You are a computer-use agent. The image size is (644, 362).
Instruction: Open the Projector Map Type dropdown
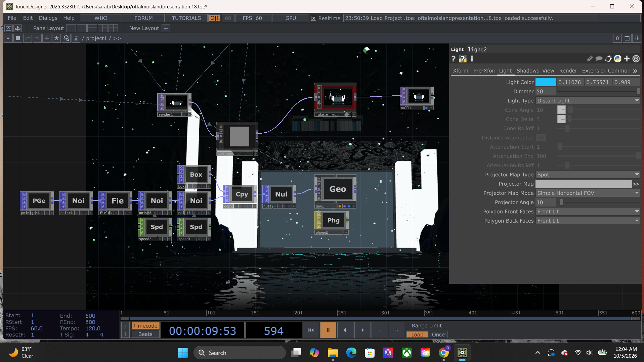[588, 175]
